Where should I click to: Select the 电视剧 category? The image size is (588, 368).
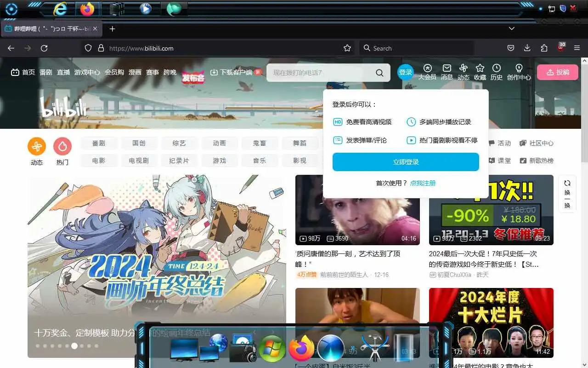(139, 161)
